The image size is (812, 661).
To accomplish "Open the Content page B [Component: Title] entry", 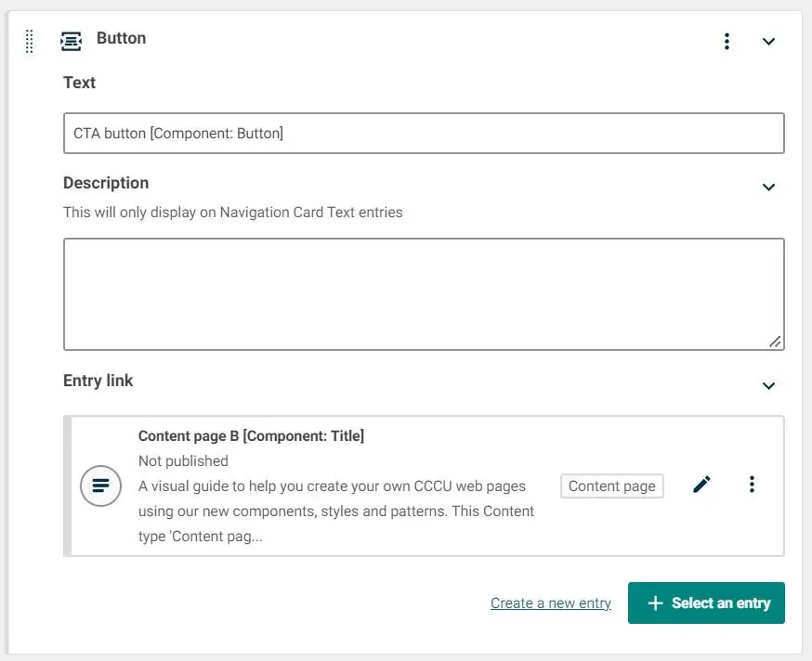I will (251, 435).
